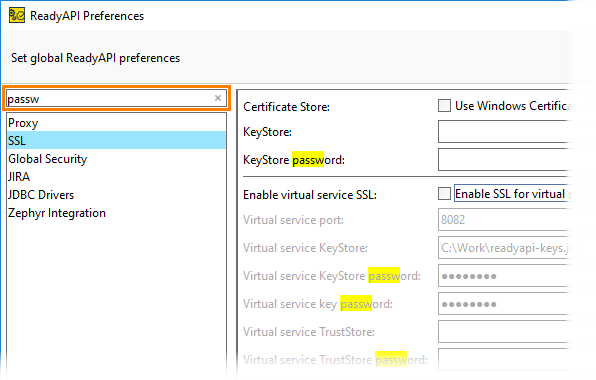The image size is (596, 380).
Task: Click the 'Enable virtual service SSL:' label
Action: (x=310, y=195)
